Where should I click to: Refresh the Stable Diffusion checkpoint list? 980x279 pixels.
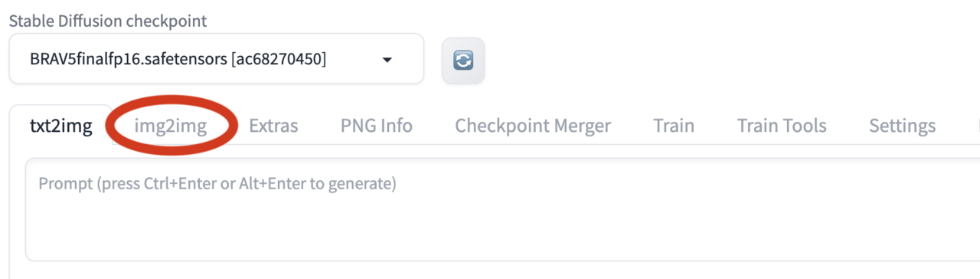pos(463,60)
